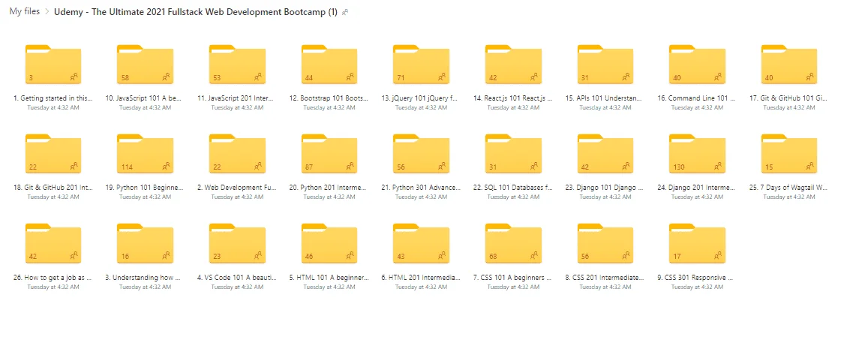Screen dimensions: 868x343
Task: Click the name text '16. Command Line 101 ...'
Action: [x=697, y=98]
